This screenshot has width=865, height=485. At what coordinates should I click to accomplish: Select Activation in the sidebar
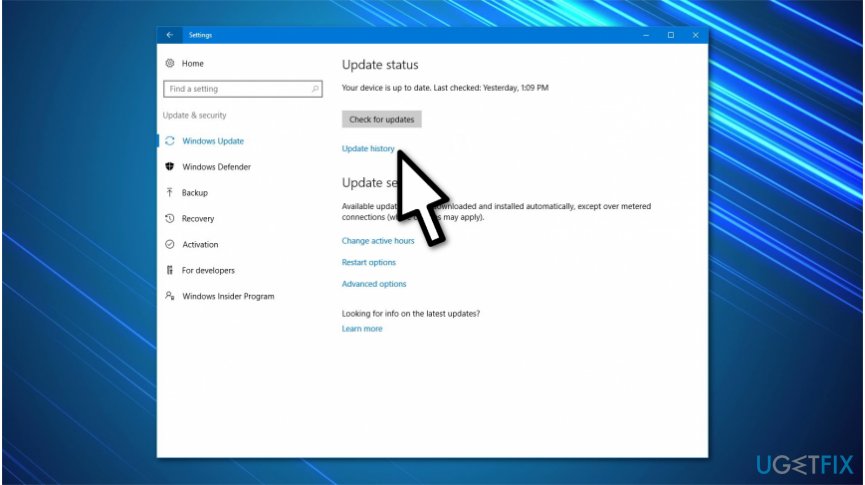tap(200, 244)
